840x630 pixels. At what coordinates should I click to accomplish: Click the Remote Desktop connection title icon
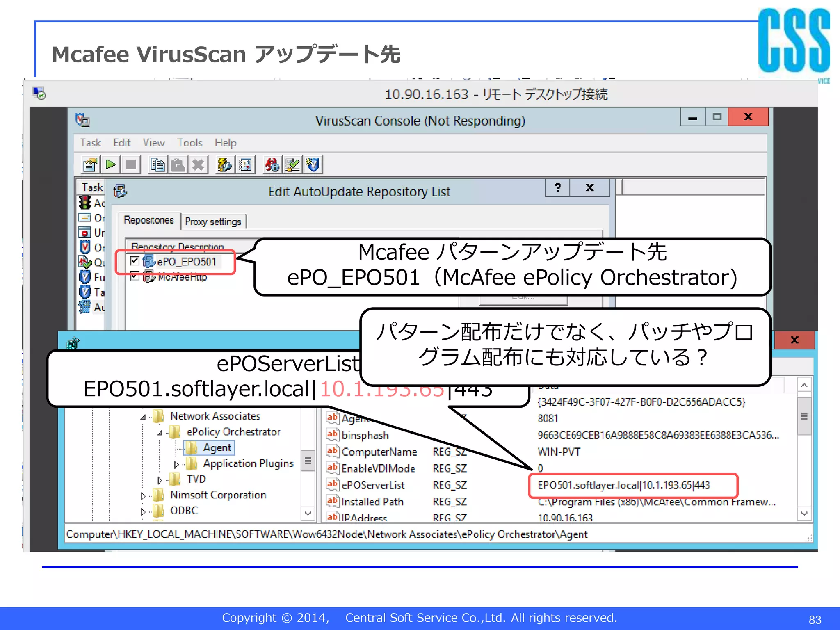coord(39,94)
